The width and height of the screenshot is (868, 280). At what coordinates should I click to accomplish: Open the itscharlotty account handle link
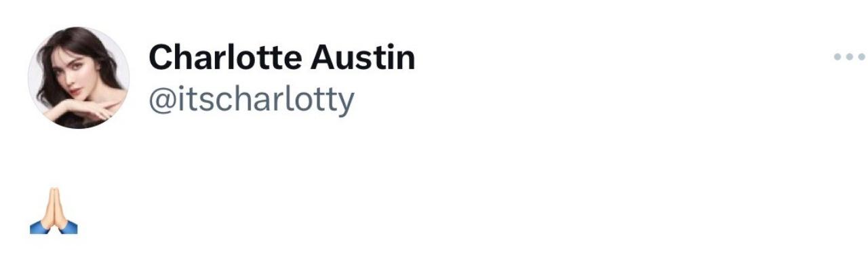251,100
